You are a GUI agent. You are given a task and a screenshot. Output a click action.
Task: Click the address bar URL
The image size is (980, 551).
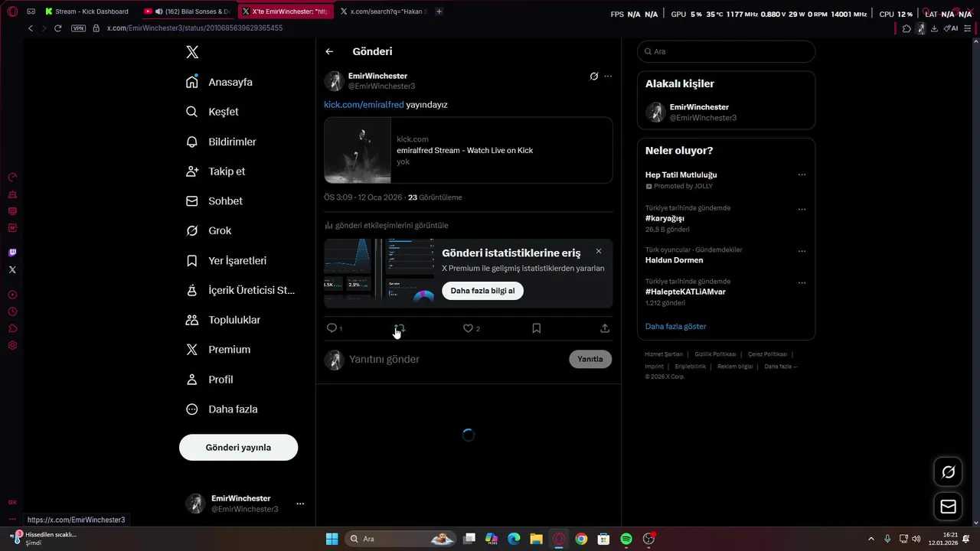tap(194, 28)
